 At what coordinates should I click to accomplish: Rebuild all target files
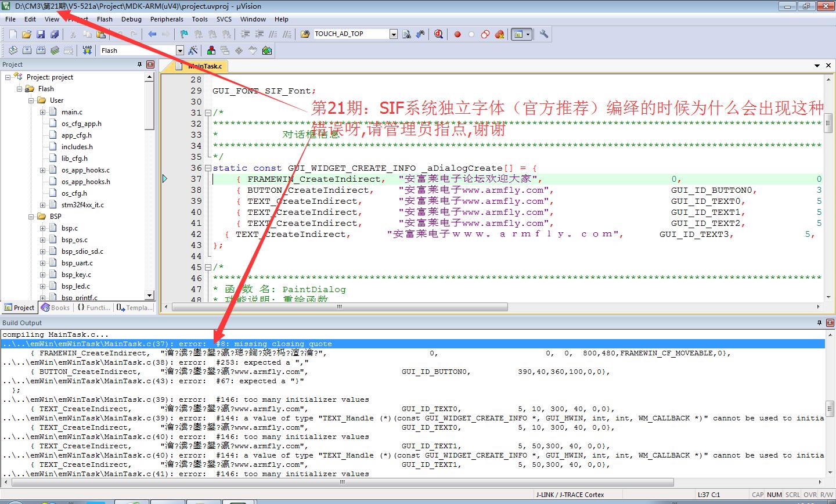point(41,51)
